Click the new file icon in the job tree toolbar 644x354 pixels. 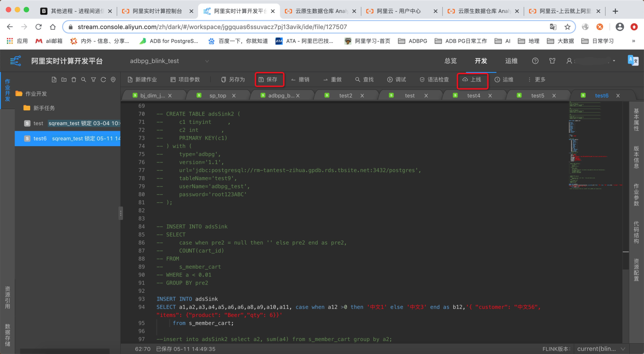click(54, 80)
